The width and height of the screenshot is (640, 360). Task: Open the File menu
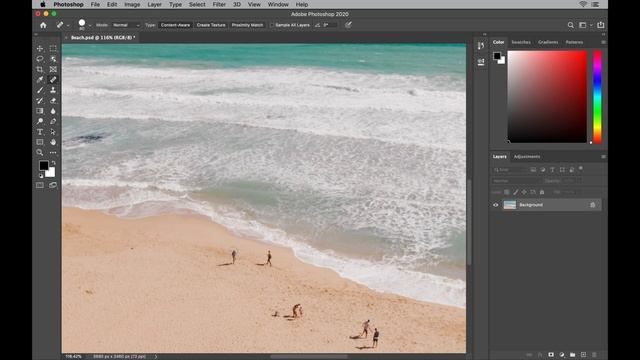click(x=95, y=4)
